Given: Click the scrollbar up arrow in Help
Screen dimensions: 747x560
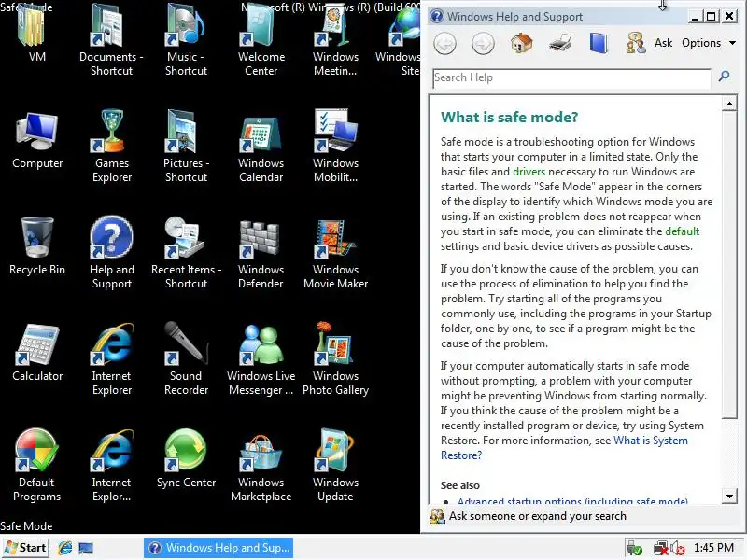Looking at the screenshot, I should pos(729,104).
